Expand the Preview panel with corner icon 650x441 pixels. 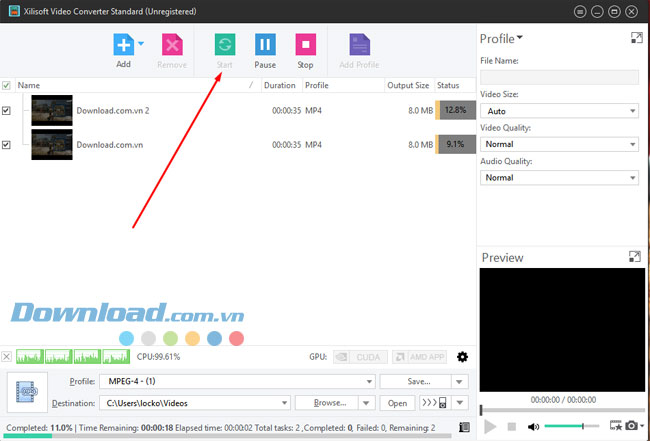pyautogui.click(x=635, y=257)
